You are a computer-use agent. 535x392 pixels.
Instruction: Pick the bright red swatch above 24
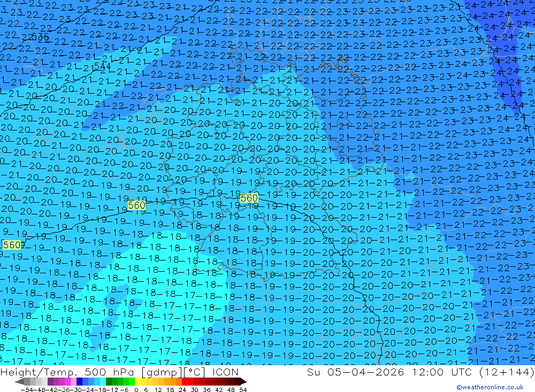point(185,381)
